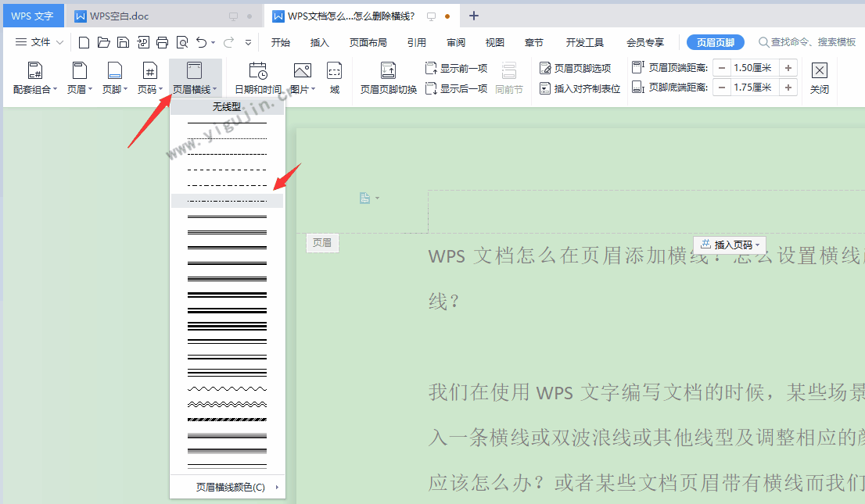
Task: Click 显示后一项 show next
Action: click(x=456, y=88)
